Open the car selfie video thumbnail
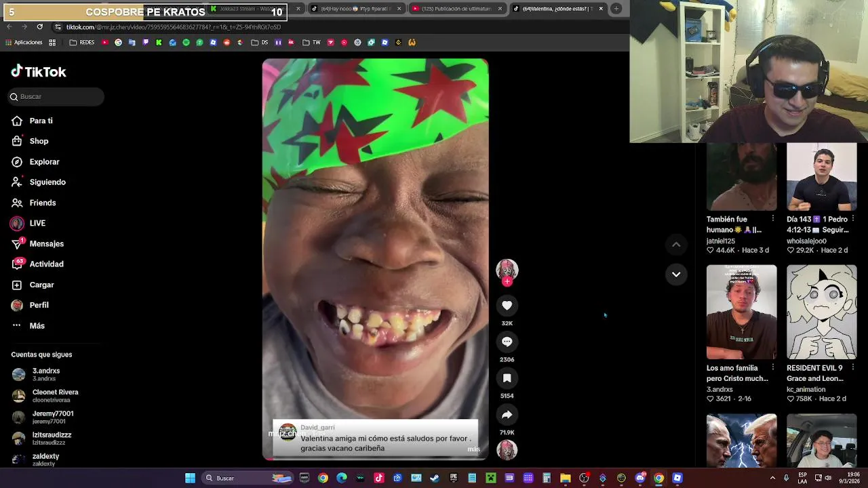Screen dimensions: 868x488 click(821, 441)
